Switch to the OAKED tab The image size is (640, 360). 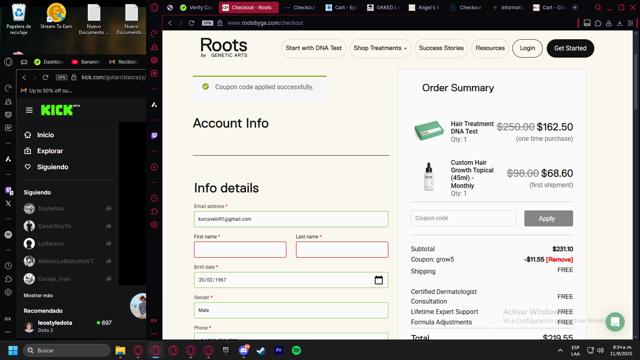click(382, 7)
